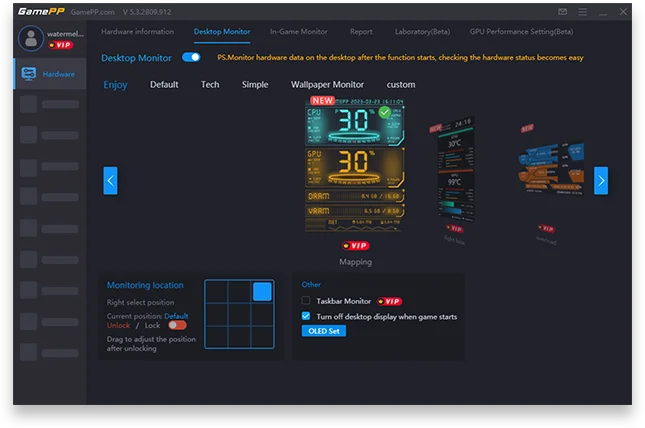The height and width of the screenshot is (428, 645).
Task: Go to the previous theme with the left arrow
Action: [110, 180]
